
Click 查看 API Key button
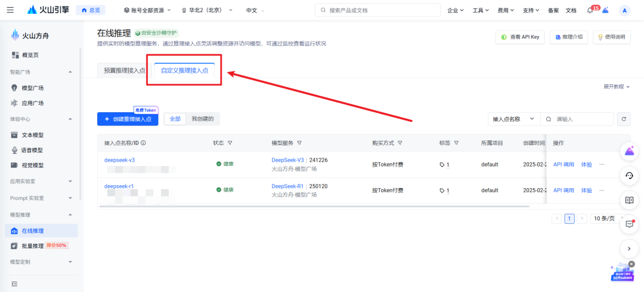520,37
